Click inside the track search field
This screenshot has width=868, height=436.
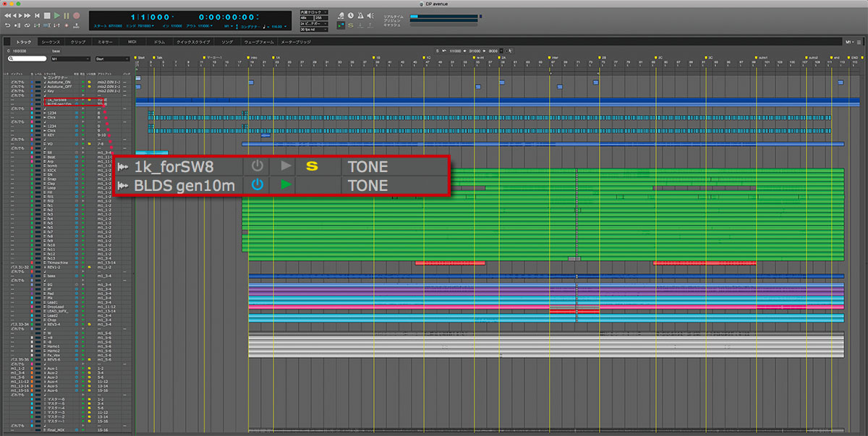pos(29,58)
